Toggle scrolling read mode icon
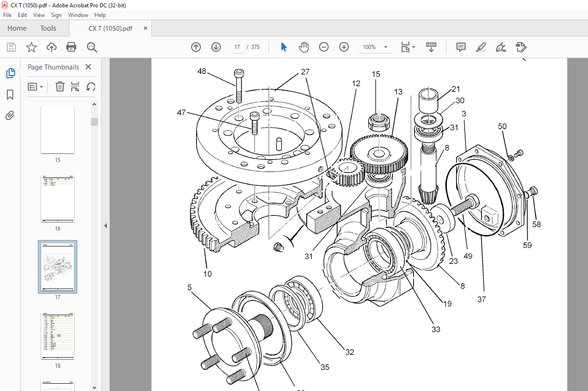The image size is (588, 391). (x=431, y=47)
